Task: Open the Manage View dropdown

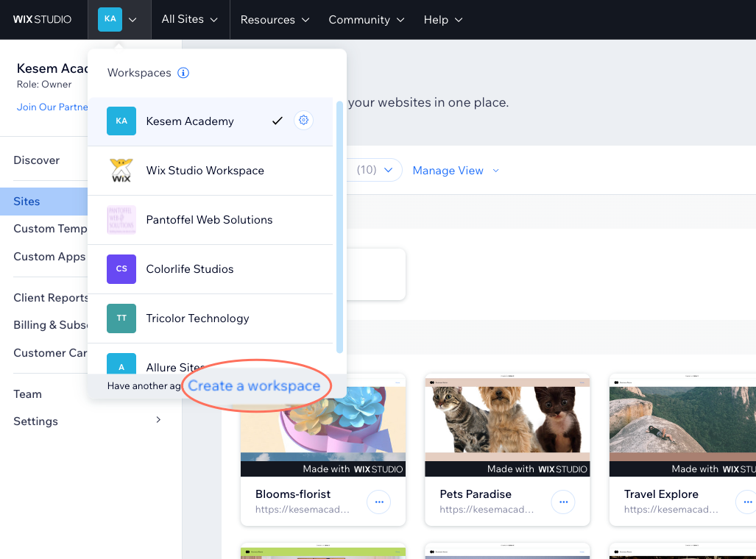Action: coord(456,171)
